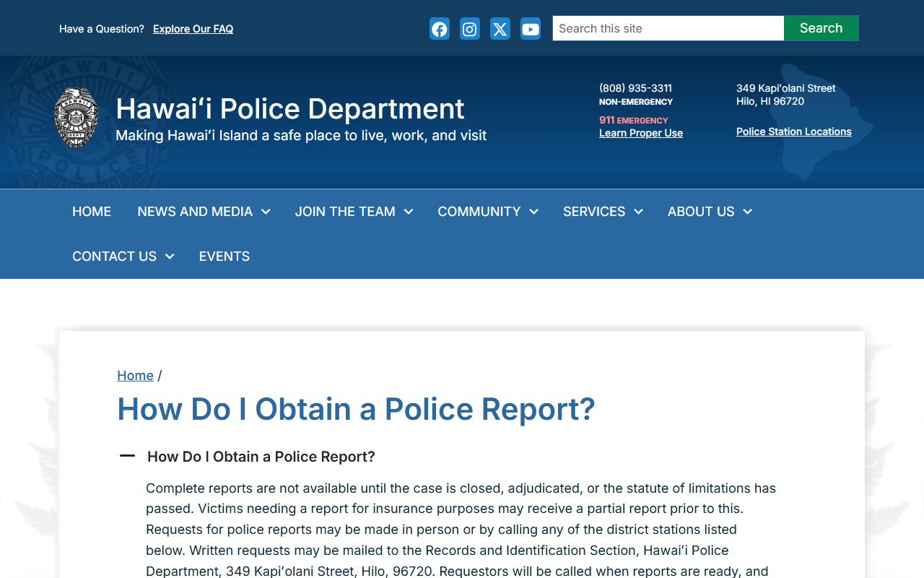Click the green Search button

click(x=821, y=28)
